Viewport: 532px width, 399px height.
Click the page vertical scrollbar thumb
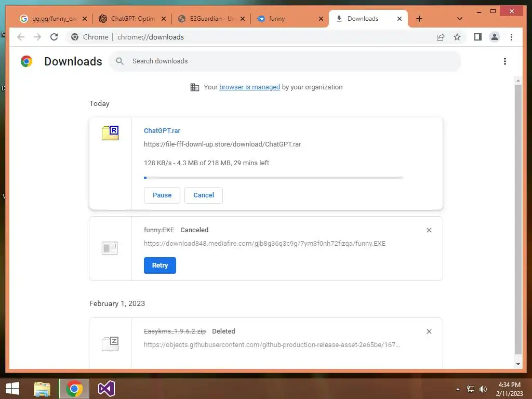(518, 219)
